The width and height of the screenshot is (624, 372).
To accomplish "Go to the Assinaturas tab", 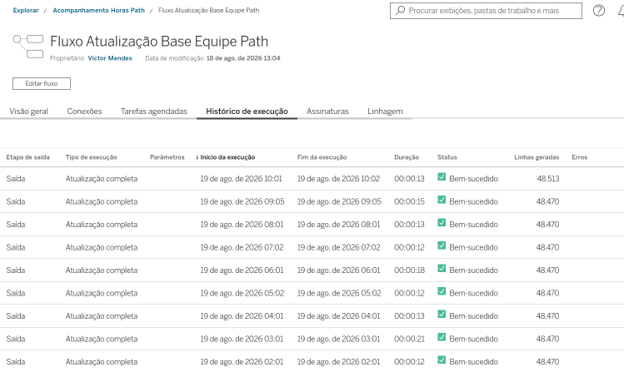I will click(328, 111).
